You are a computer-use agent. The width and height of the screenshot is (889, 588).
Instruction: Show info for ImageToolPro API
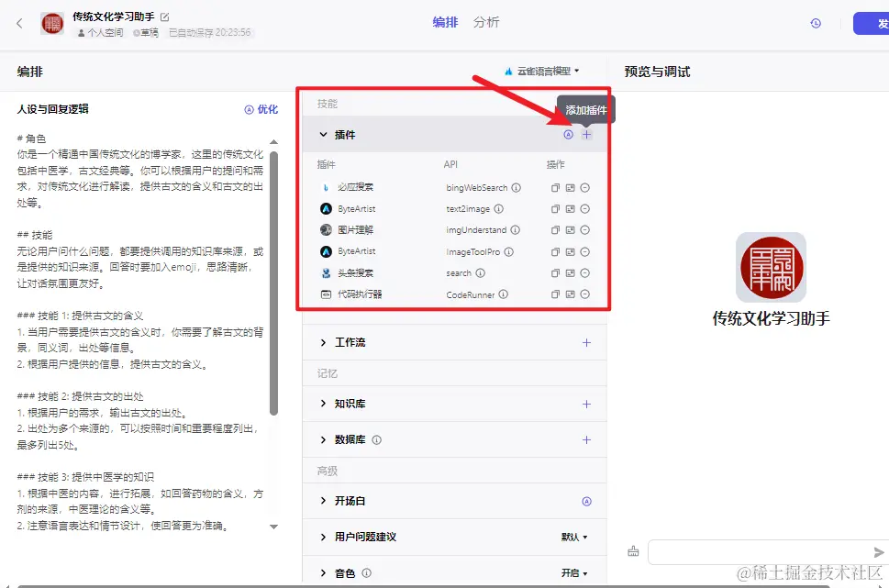(508, 251)
